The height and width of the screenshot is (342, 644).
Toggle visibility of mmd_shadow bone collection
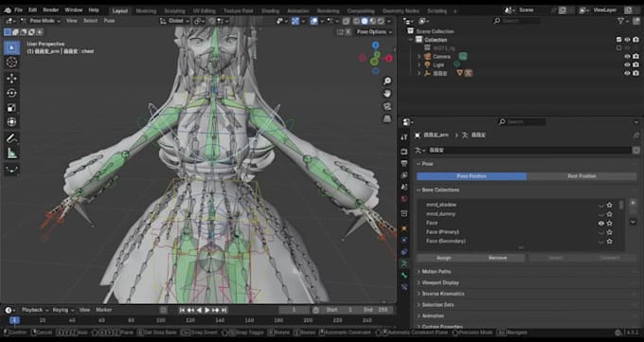600,205
